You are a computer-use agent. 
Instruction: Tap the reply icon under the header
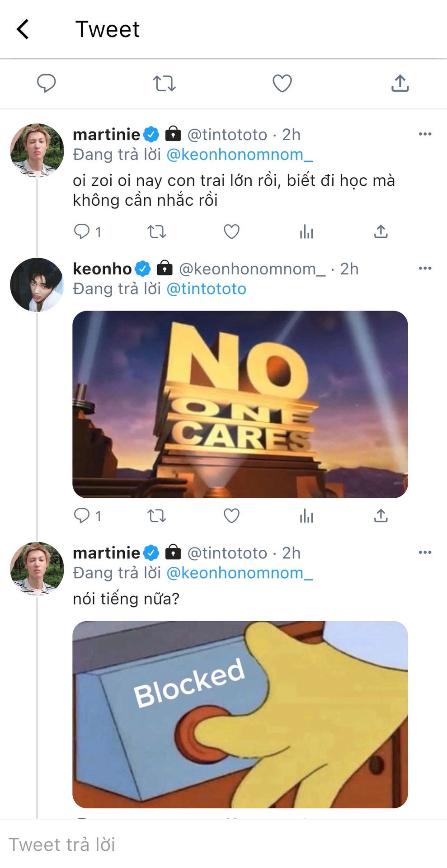click(46, 83)
